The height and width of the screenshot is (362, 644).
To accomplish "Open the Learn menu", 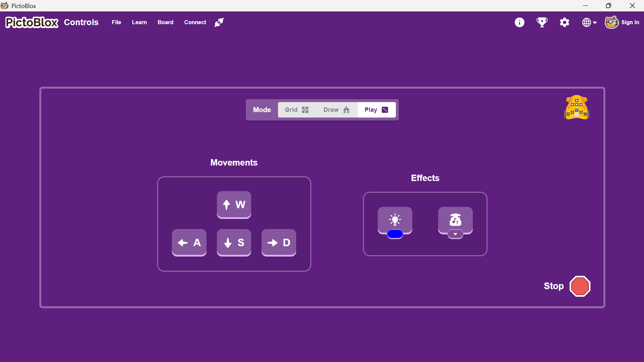I will pyautogui.click(x=139, y=22).
